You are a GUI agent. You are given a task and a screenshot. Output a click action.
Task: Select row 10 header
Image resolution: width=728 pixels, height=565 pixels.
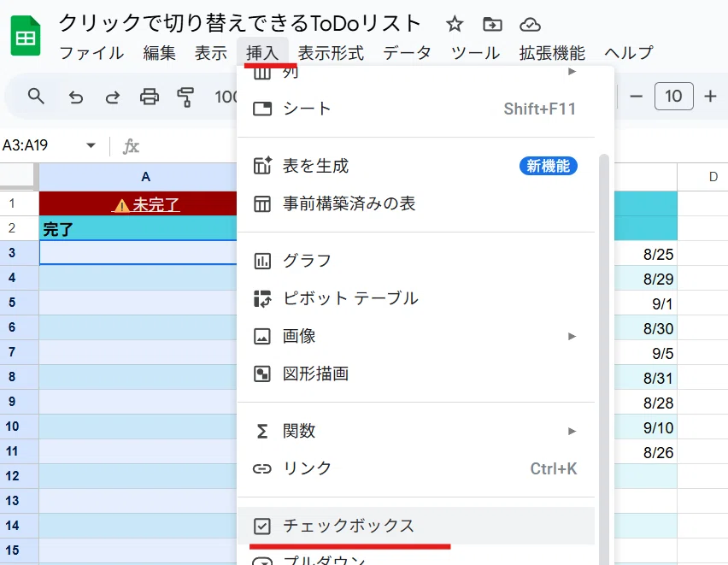(x=19, y=427)
